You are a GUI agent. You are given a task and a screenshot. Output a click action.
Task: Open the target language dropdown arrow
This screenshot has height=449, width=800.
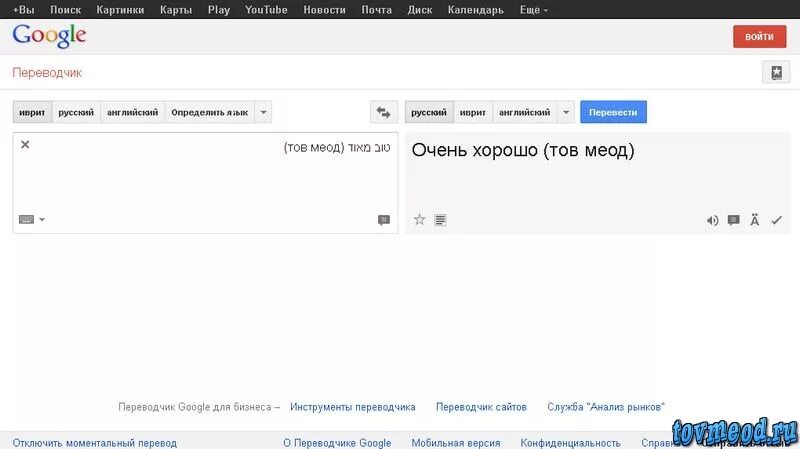pos(566,112)
